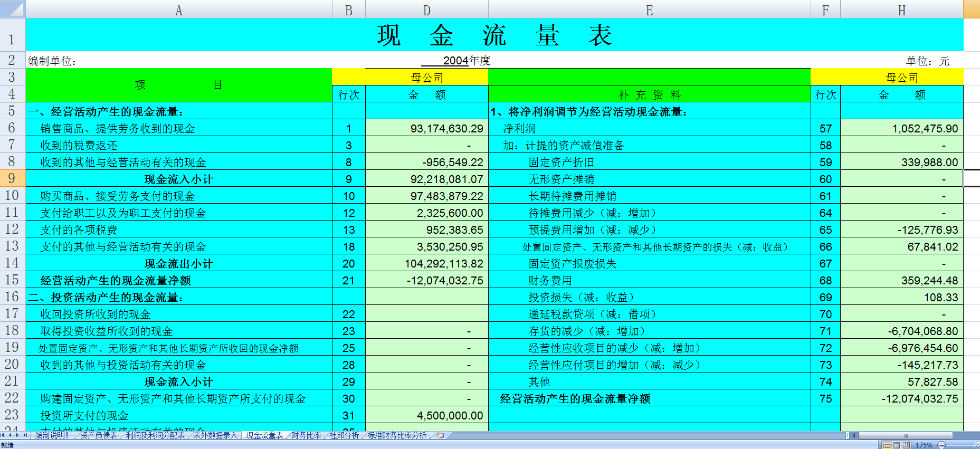The image size is (980, 449).
Task: Click horizontal scrollbar left arrow
Action: [x=853, y=435]
